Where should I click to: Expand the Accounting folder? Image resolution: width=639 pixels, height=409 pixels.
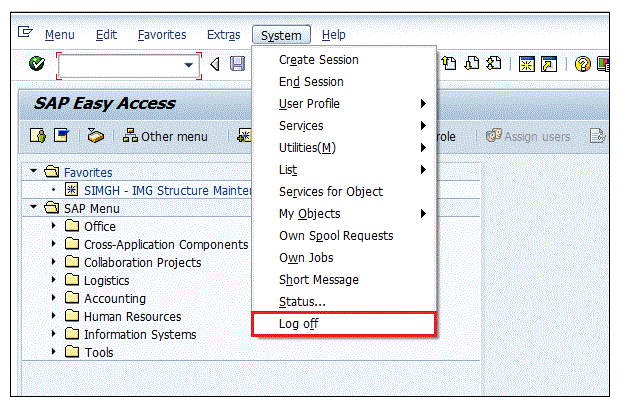[53, 298]
